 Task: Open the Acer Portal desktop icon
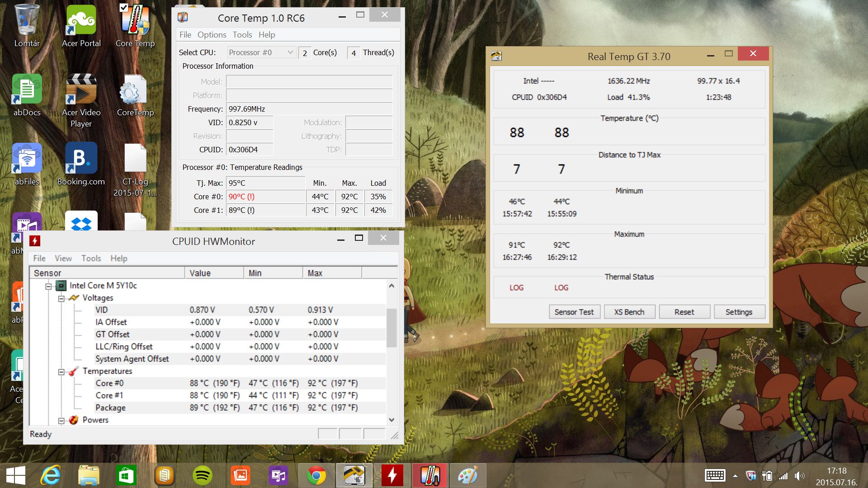(81, 25)
